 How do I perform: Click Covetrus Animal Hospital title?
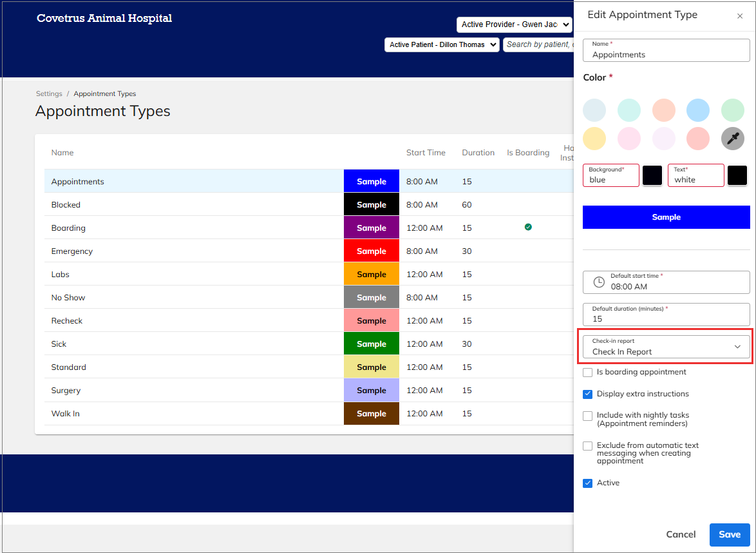point(104,18)
